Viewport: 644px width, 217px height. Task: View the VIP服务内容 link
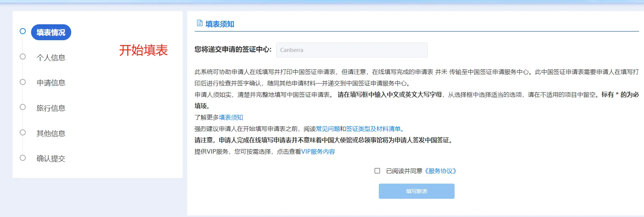tap(318, 152)
